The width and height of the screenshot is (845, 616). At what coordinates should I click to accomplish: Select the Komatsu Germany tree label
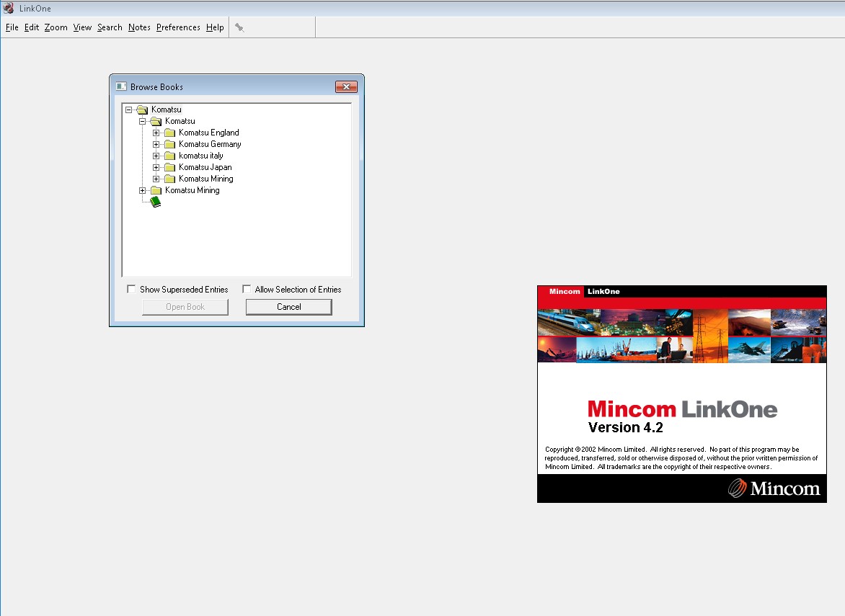coord(210,144)
